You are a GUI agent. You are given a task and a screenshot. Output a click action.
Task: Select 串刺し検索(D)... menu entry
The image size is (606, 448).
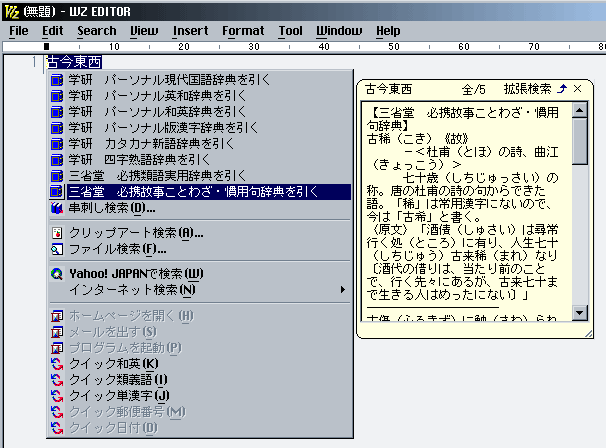200,208
